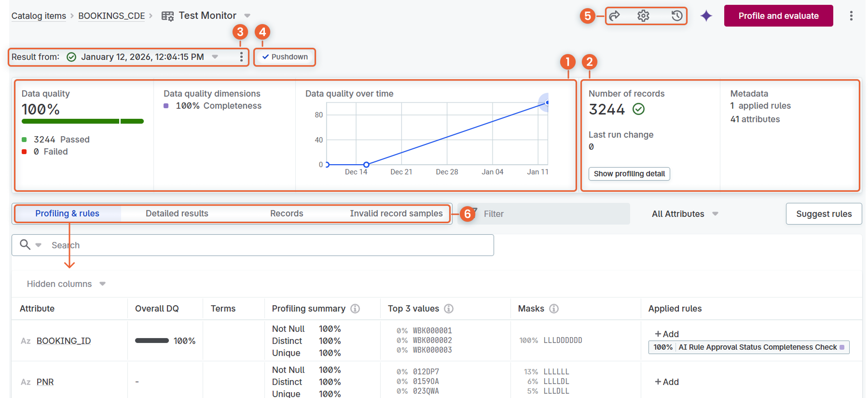This screenshot has width=868, height=398.
Task: Toggle the Pushdown checkmark option
Action: 285,57
